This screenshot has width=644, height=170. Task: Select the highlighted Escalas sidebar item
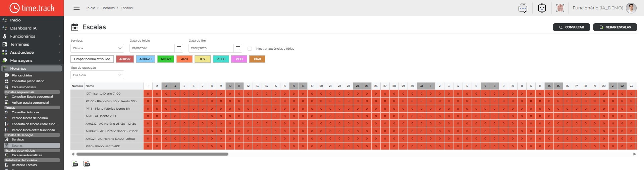coord(32,146)
